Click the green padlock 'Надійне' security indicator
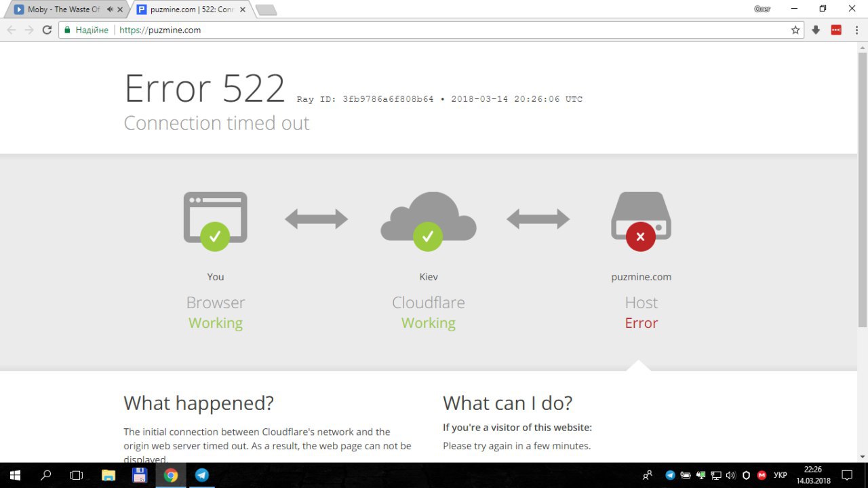Image resolution: width=868 pixels, height=488 pixels. (86, 30)
